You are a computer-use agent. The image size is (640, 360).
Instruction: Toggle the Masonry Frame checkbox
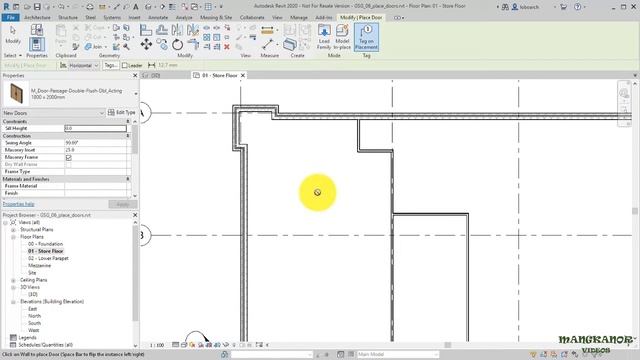click(x=69, y=158)
